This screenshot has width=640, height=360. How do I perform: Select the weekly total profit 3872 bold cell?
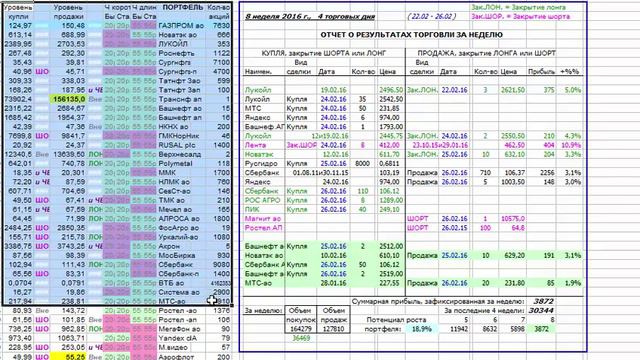pos(543,301)
